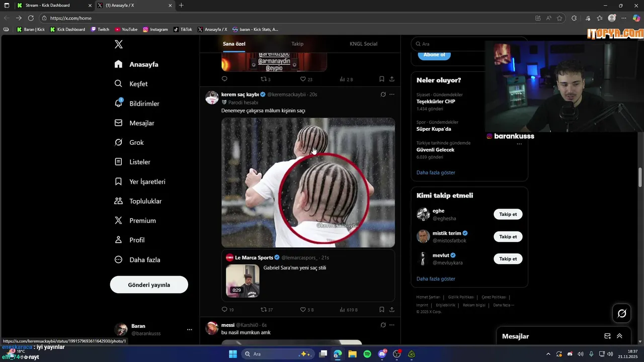Open kerem saç kaybı profile avatar
The height and width of the screenshot is (362, 644).
(x=212, y=98)
